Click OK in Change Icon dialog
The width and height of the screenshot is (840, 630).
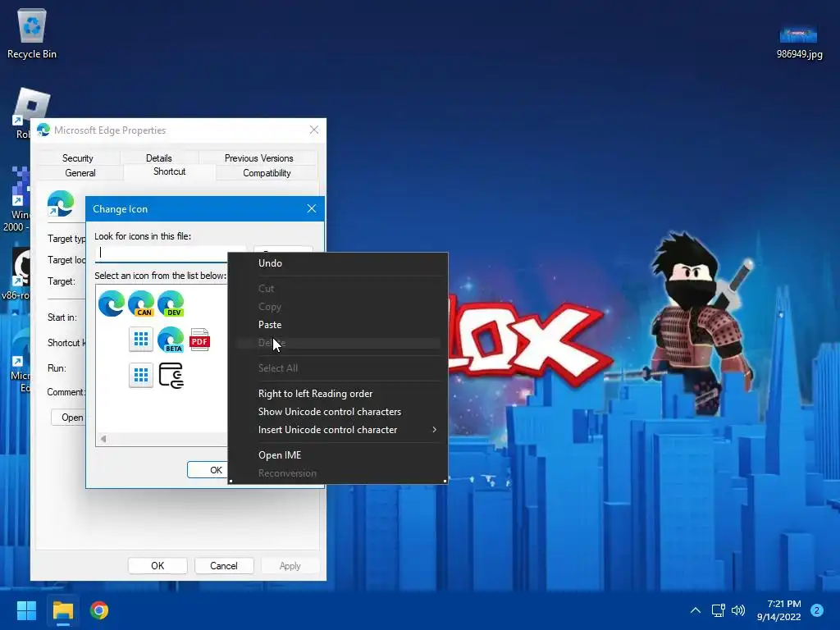[208, 470]
